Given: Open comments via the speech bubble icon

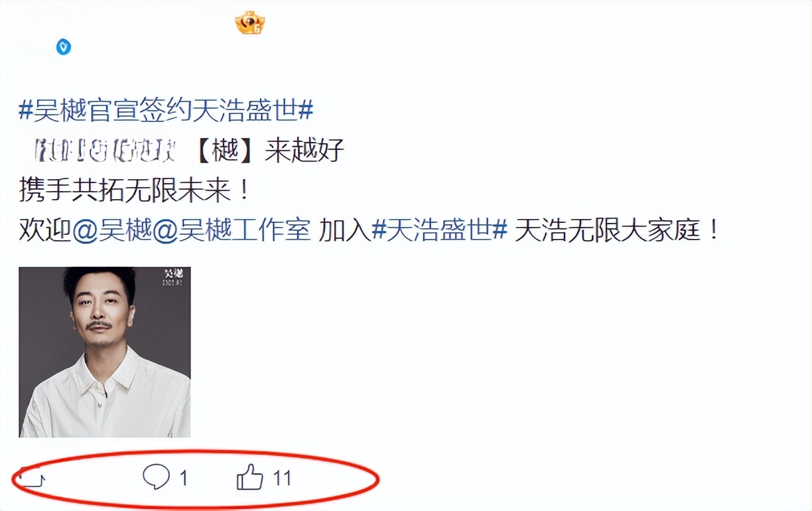Looking at the screenshot, I should point(157,477).
